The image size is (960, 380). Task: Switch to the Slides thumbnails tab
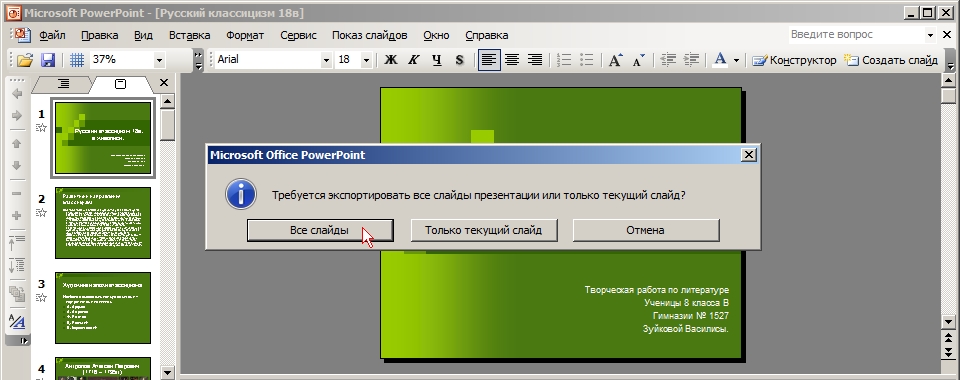pyautogui.click(x=121, y=84)
